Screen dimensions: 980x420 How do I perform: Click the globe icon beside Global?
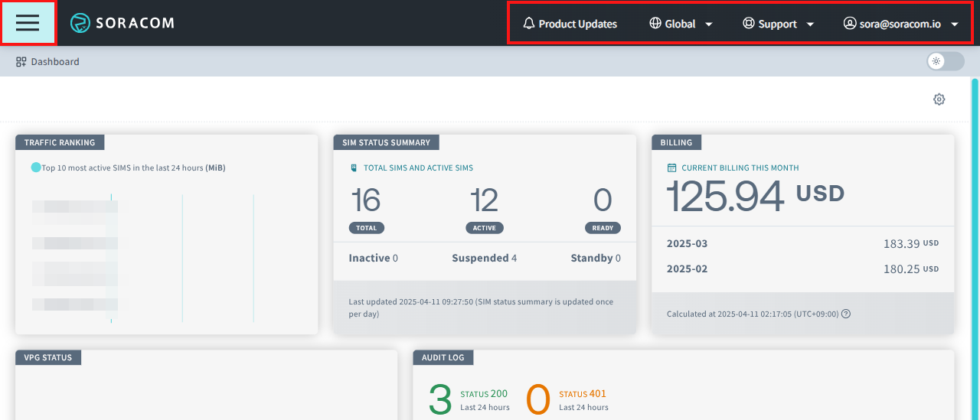point(655,24)
